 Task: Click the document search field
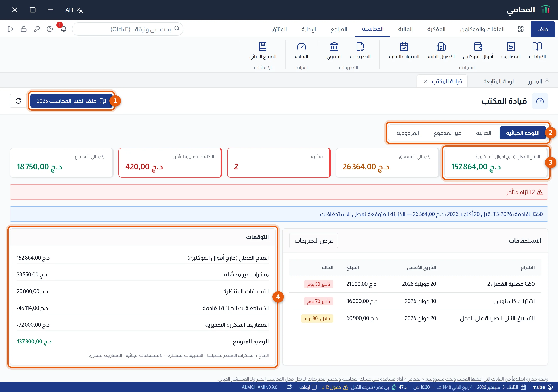point(128,29)
